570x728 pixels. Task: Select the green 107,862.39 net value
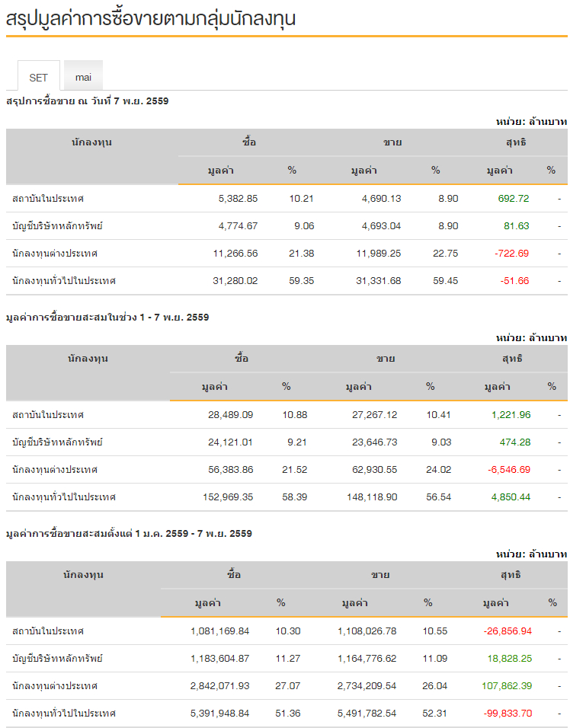507,685
